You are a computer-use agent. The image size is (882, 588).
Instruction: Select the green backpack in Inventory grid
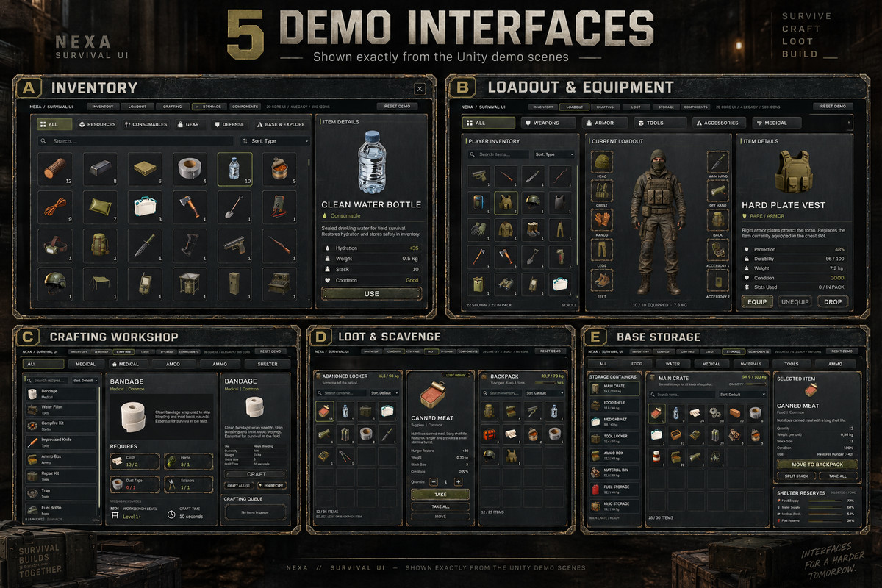click(100, 247)
